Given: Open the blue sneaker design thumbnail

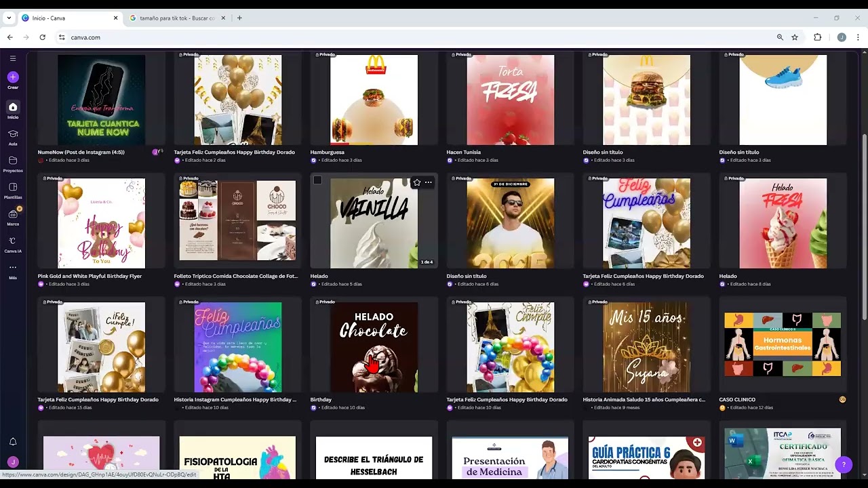Looking at the screenshot, I should pyautogui.click(x=783, y=100).
